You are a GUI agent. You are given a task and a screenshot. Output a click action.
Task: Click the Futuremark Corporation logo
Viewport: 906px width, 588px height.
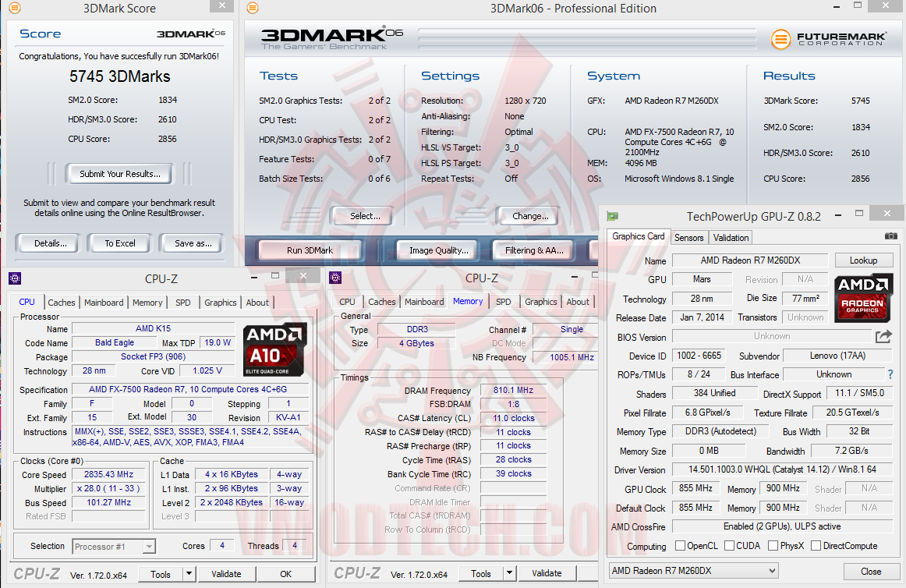pos(829,39)
